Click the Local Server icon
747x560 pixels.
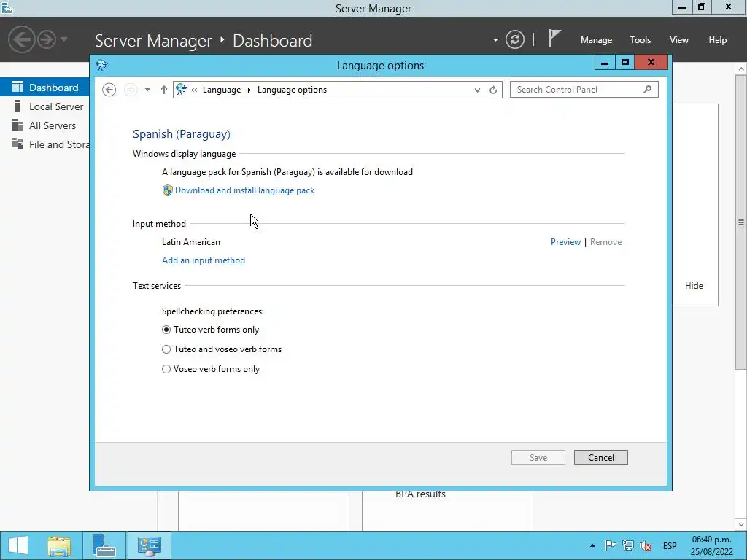[18, 106]
